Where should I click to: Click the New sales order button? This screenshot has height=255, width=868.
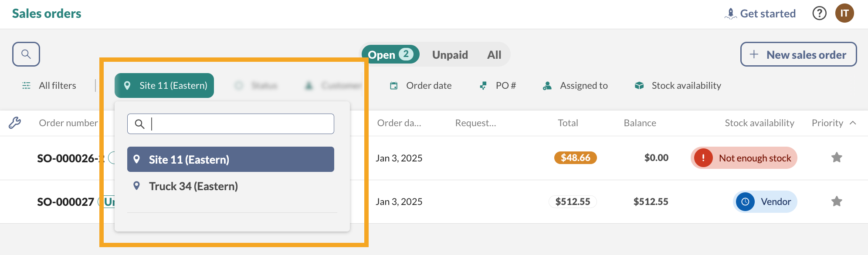(x=798, y=54)
